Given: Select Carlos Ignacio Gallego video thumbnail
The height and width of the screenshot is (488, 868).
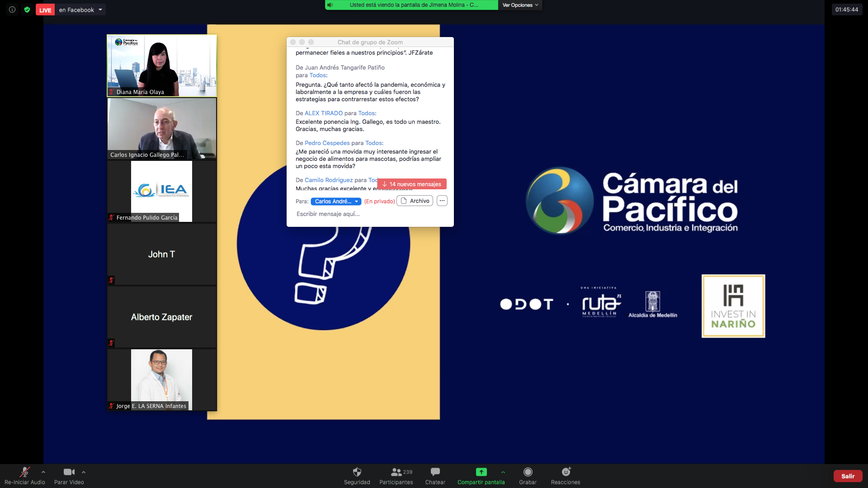Looking at the screenshot, I should (162, 128).
